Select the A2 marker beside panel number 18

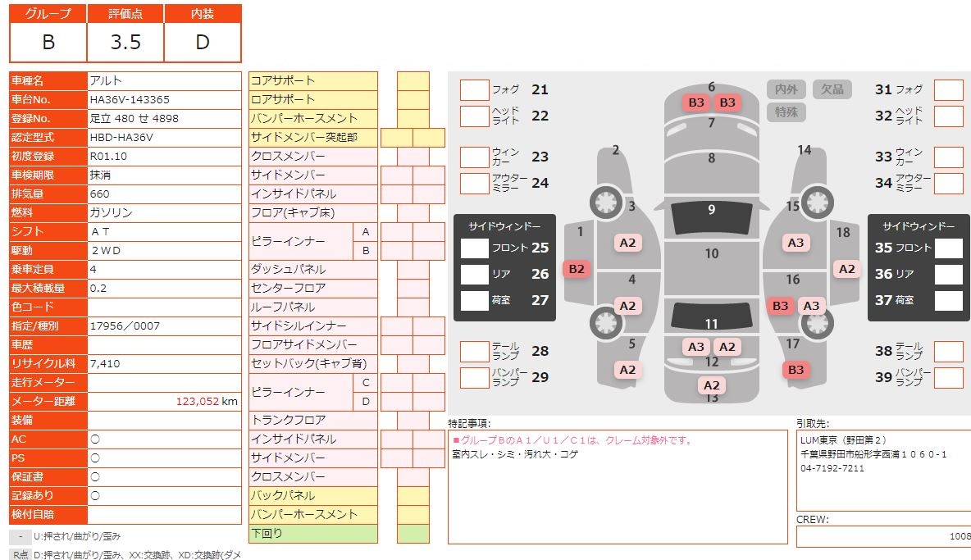(846, 268)
